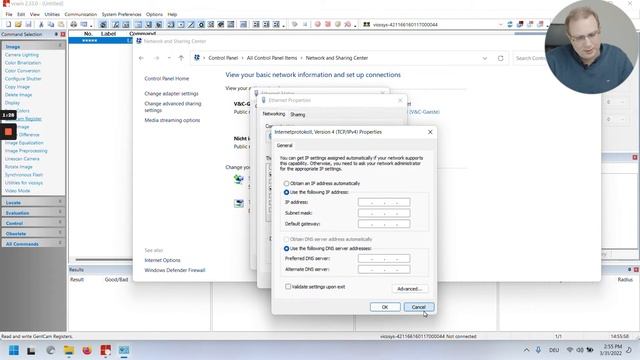Image resolution: width=640 pixels, height=360 pixels.
Task: Open the Utilities menu
Action: tap(52, 14)
